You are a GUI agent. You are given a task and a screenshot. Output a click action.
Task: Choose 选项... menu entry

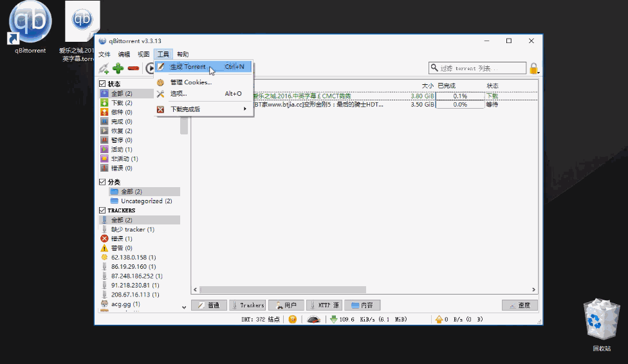coord(203,94)
